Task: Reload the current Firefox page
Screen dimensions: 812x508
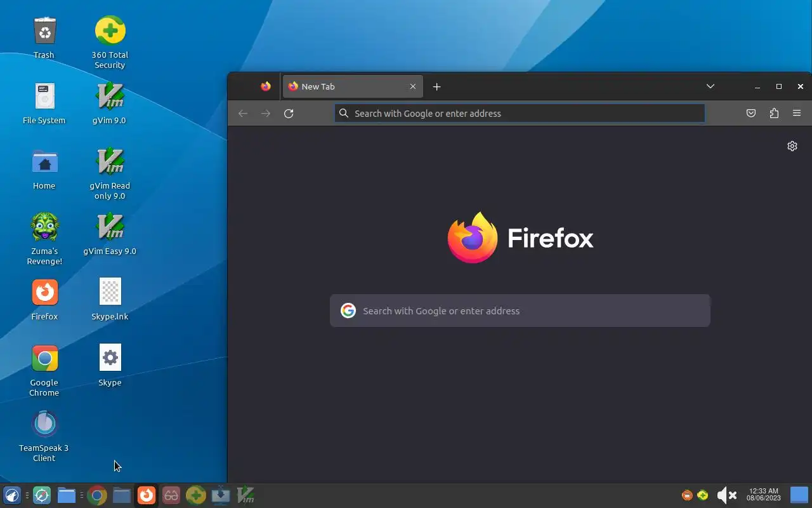Action: point(289,113)
